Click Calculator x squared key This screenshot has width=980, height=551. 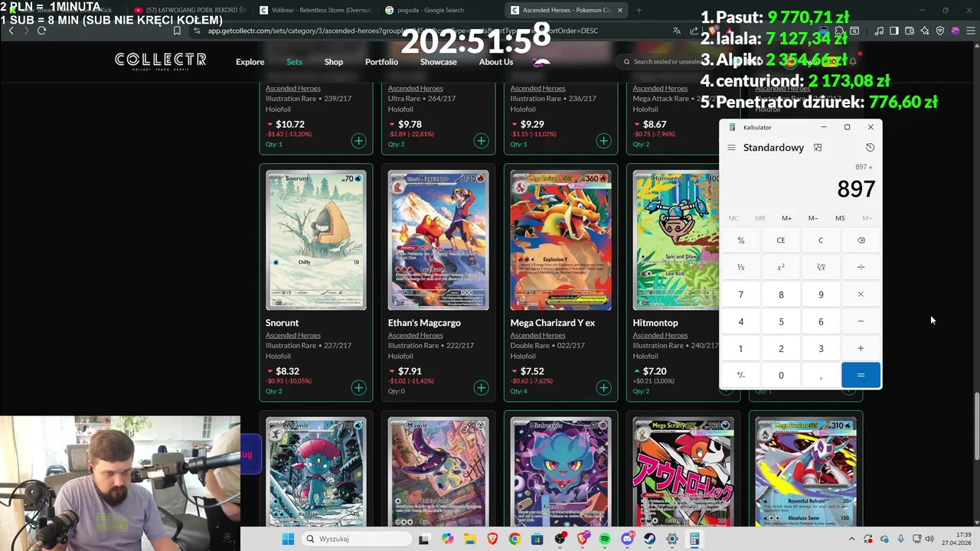point(781,267)
